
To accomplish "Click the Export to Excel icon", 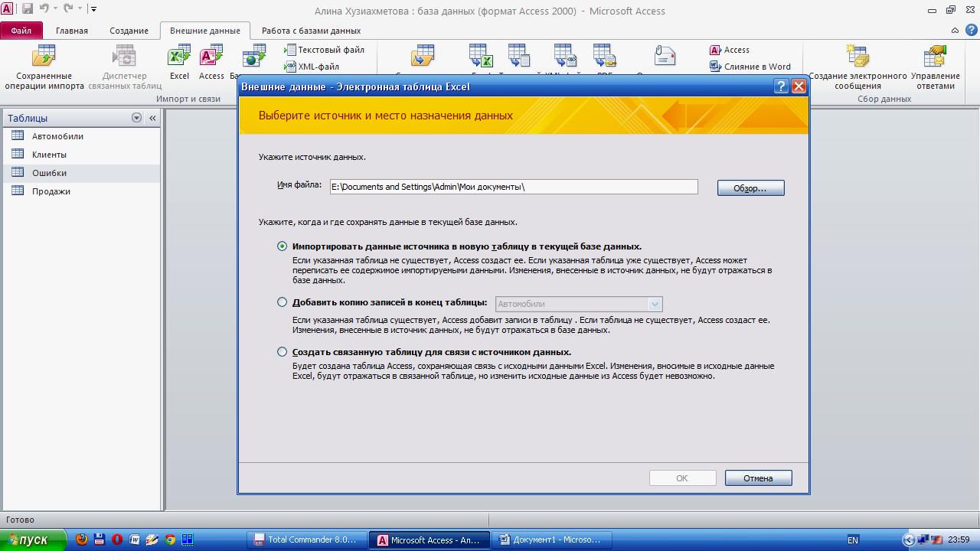I will tap(481, 56).
